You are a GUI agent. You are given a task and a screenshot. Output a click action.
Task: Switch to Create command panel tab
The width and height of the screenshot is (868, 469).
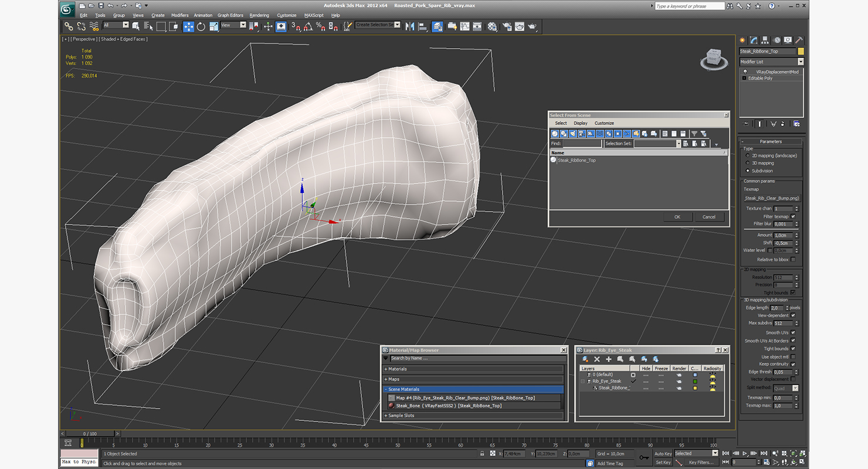click(743, 40)
